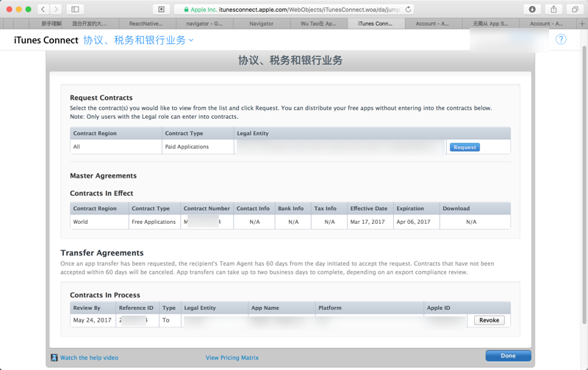Toggle the Safari sidebar button

(75, 10)
